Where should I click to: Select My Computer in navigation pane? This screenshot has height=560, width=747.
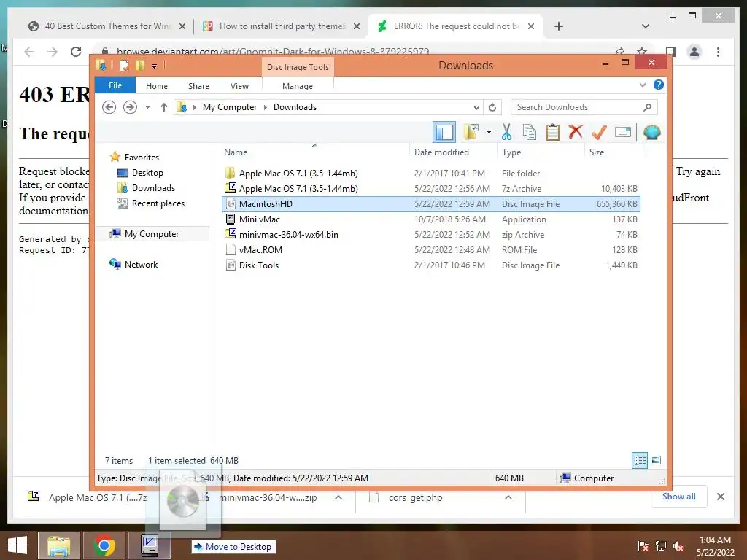[152, 234]
